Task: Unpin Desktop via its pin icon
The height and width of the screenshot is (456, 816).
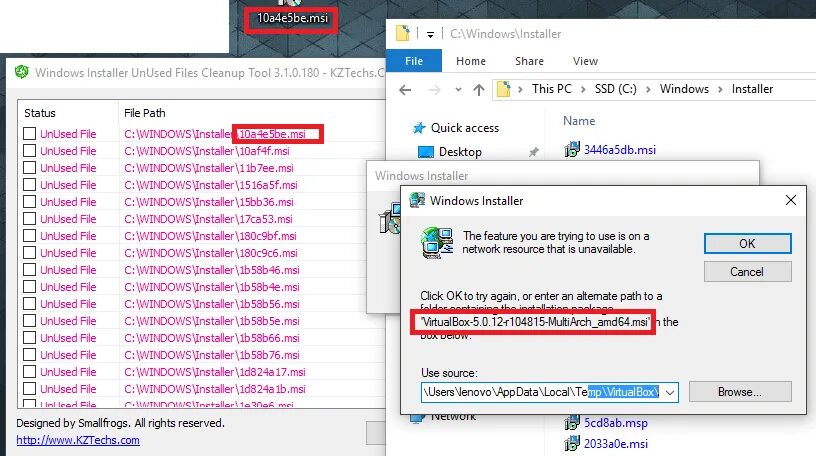Action: (533, 152)
